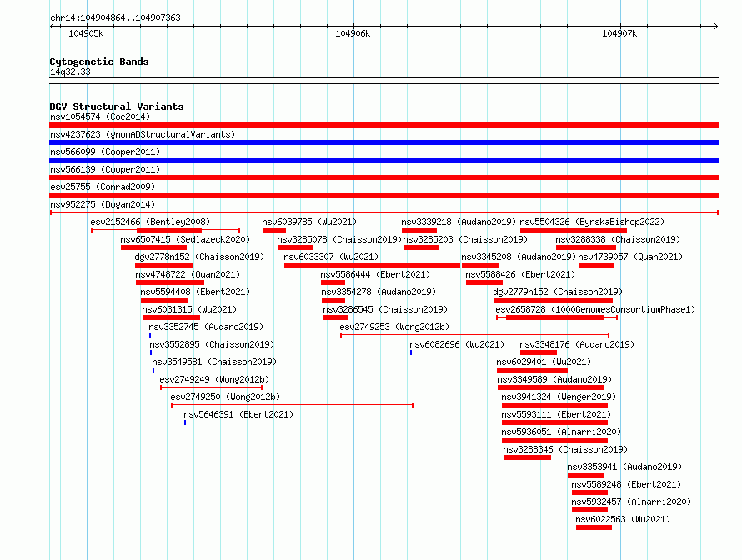Select nsv3352745 (Audano2019) label
This screenshot has height=560, width=742.
coord(206,327)
